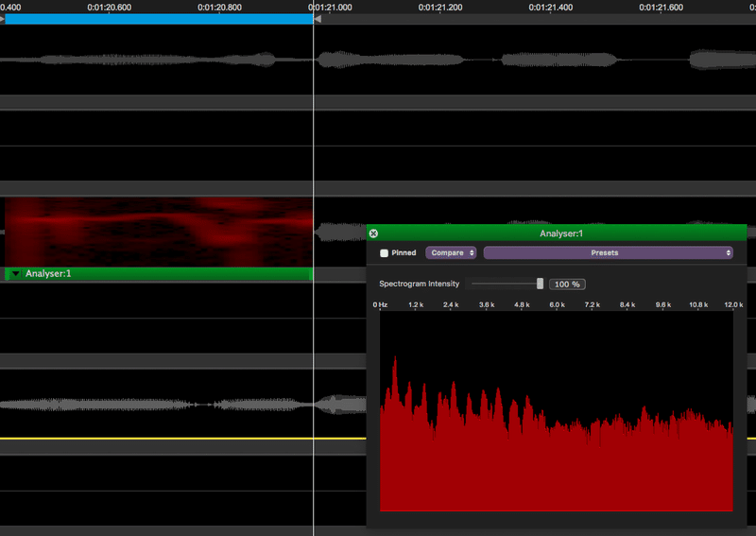Click the yellow automation line
756x536 pixels.
tap(182, 438)
